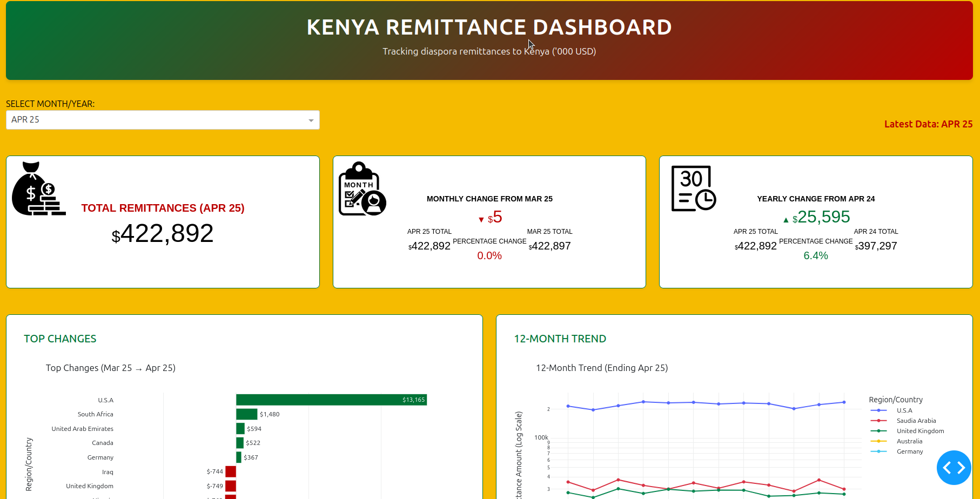Screen dimensions: 980x499
Task: Click the United Arab Emirates green bar
Action: point(240,429)
